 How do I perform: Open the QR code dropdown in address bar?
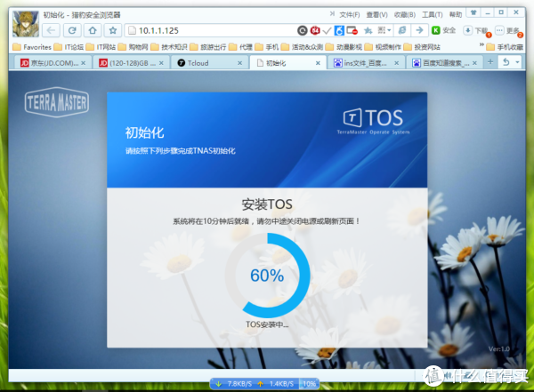384,30
